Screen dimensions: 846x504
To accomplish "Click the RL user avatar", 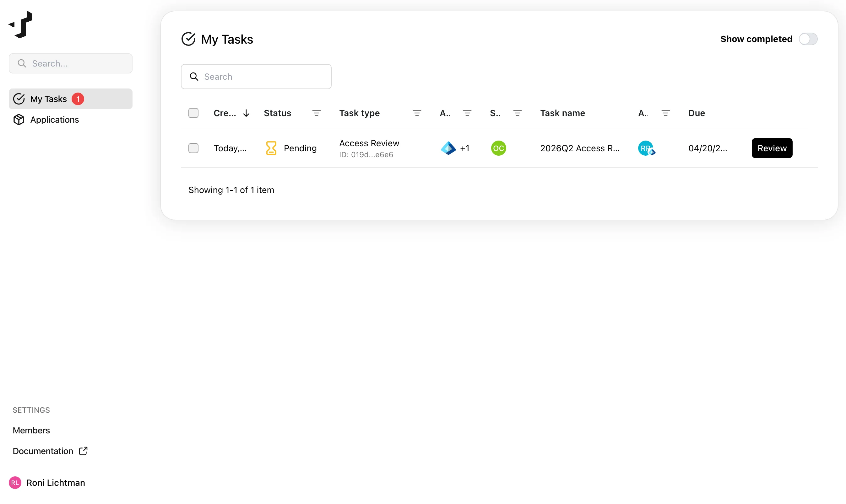I will (x=15, y=483).
